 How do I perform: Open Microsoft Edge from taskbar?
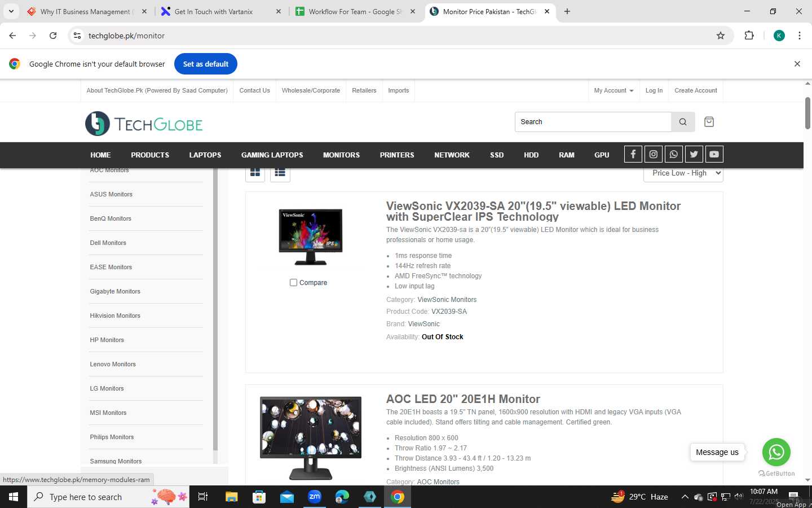(x=342, y=497)
